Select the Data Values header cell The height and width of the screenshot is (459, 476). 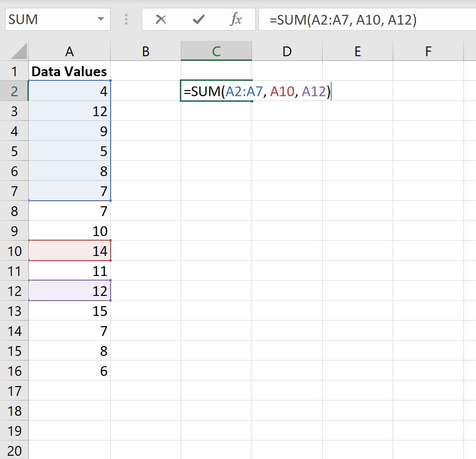point(69,71)
